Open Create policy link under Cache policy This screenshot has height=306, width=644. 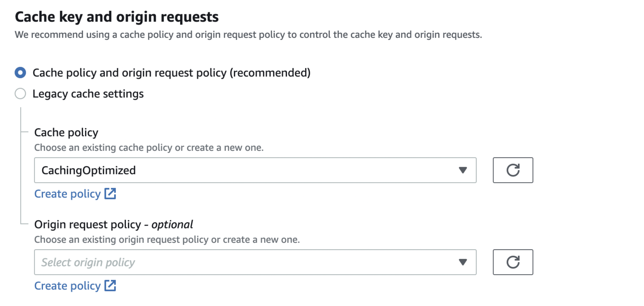(x=68, y=194)
